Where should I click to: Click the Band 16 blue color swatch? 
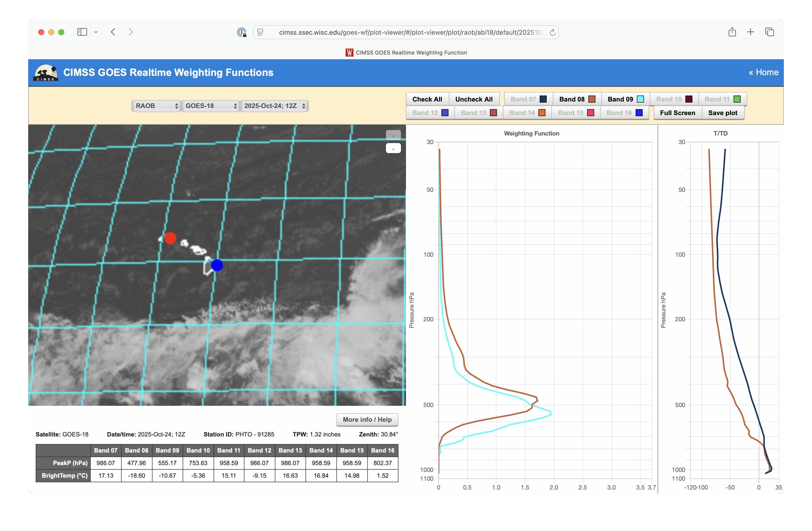[639, 113]
